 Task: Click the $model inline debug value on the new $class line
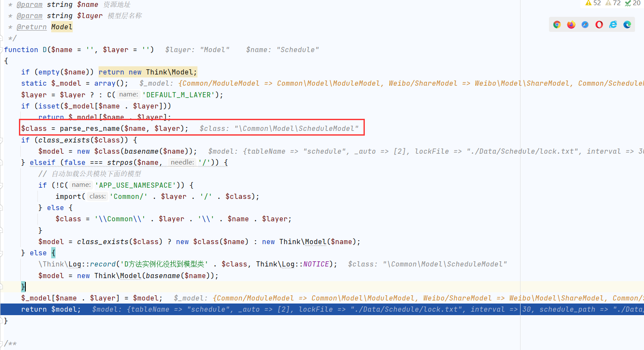tap(426, 151)
